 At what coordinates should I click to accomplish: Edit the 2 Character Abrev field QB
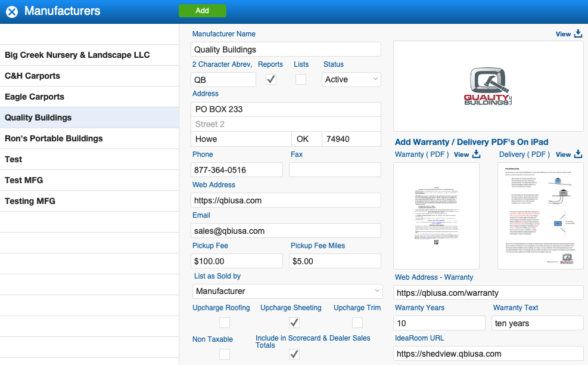223,79
